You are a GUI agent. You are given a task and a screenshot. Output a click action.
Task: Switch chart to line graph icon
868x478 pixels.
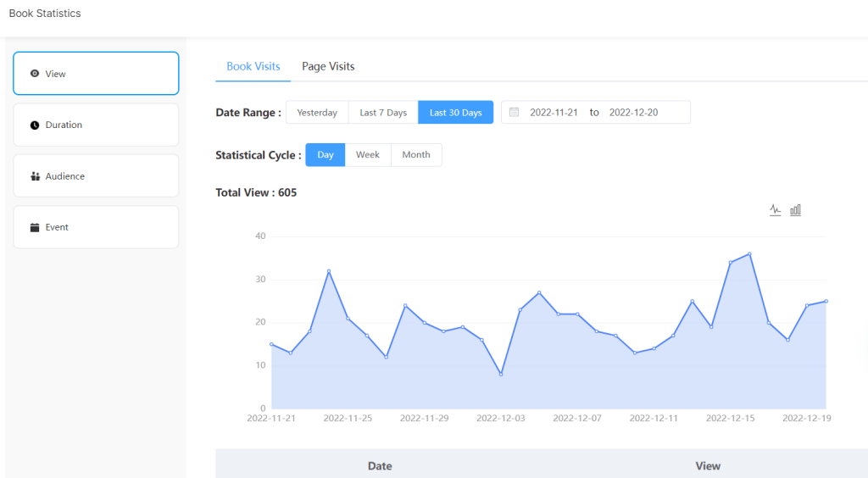(x=775, y=210)
